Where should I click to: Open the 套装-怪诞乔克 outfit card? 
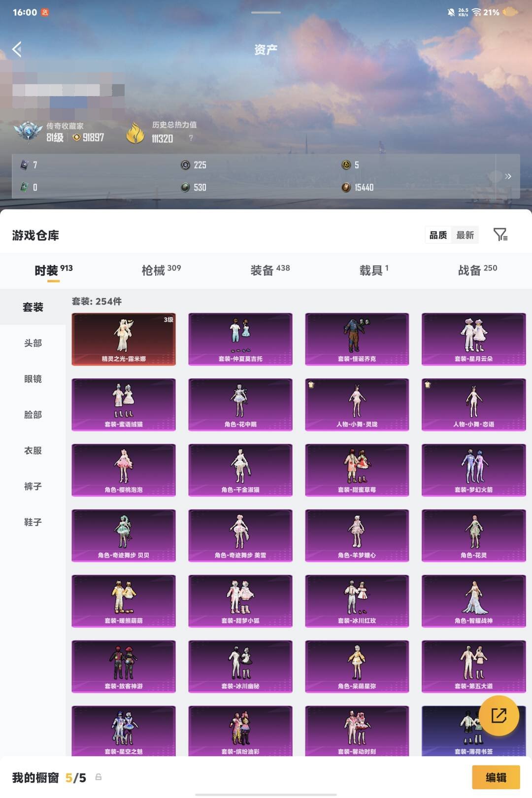point(357,339)
